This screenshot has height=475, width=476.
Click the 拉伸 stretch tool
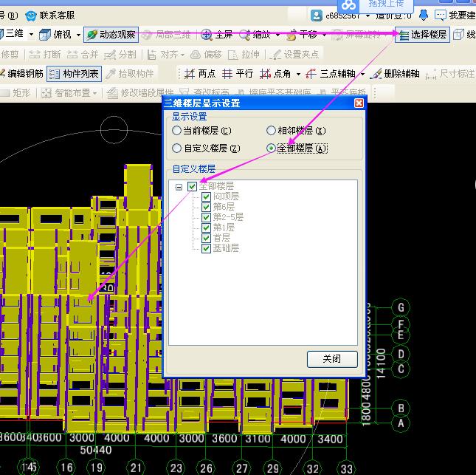(244, 55)
